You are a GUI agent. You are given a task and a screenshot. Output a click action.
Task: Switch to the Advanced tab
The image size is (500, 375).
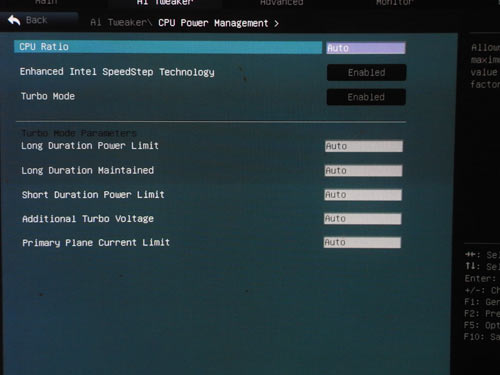(282, 3)
